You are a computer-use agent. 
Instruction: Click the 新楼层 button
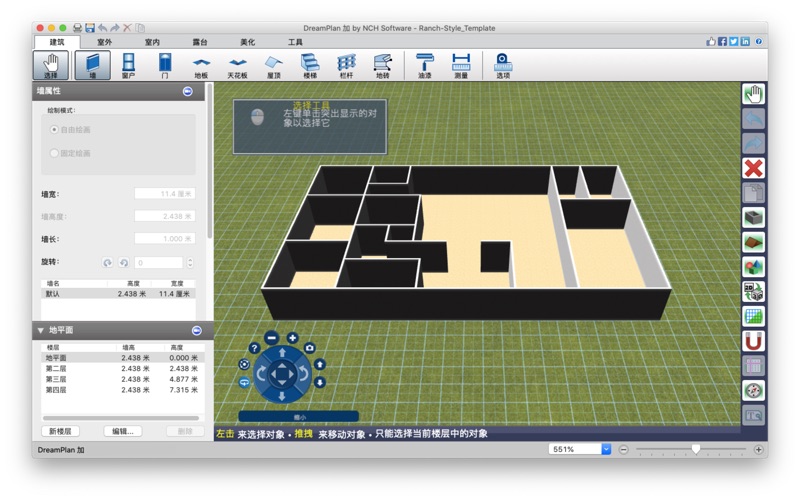click(x=62, y=431)
